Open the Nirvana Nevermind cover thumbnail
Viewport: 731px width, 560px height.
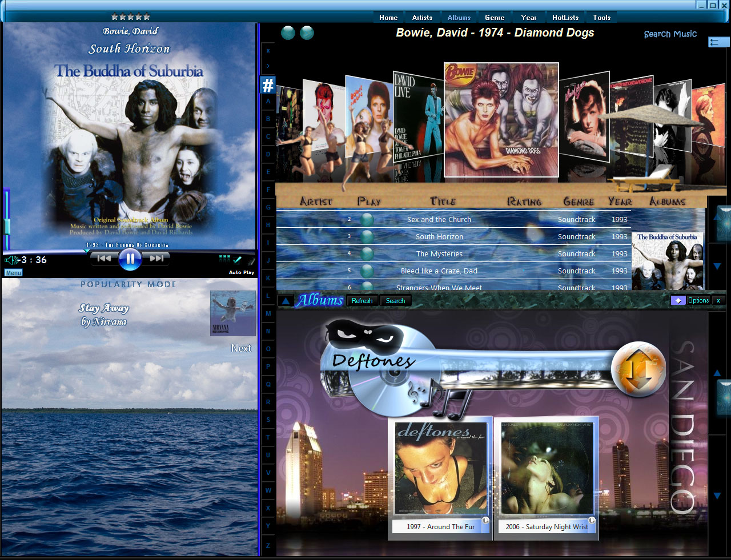point(232,313)
